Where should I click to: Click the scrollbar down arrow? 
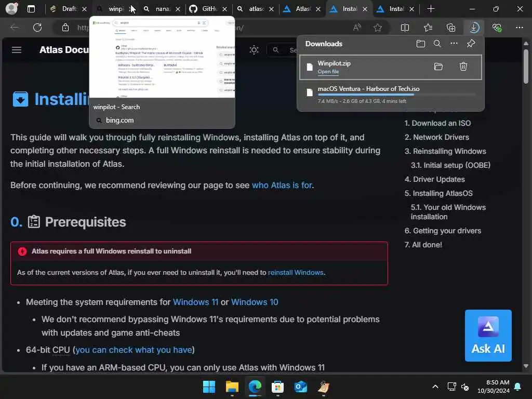[x=526, y=366]
